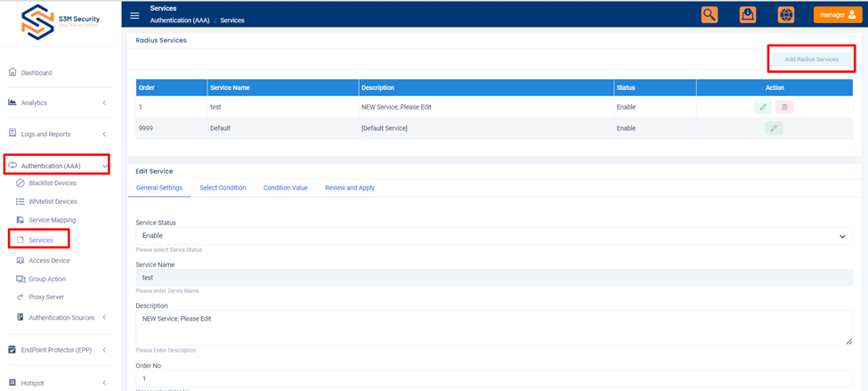This screenshot has height=391, width=868.
Task: Open Access Device link
Action: 49,260
